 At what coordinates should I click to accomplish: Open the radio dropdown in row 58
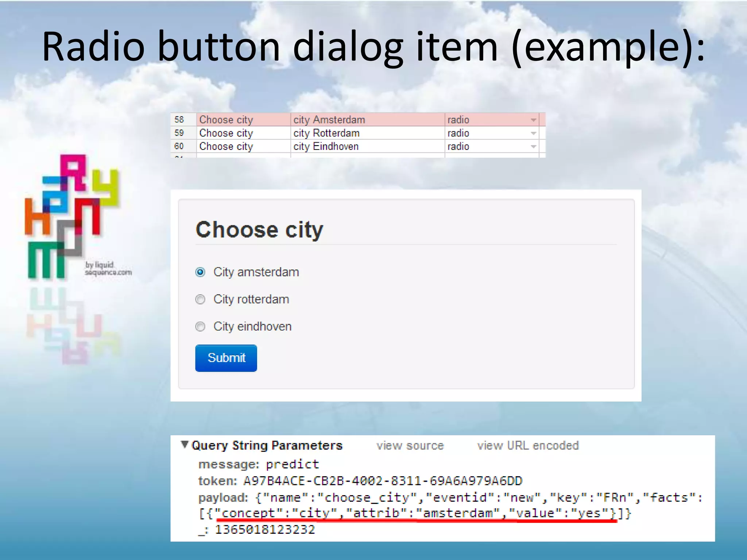pyautogui.click(x=533, y=120)
